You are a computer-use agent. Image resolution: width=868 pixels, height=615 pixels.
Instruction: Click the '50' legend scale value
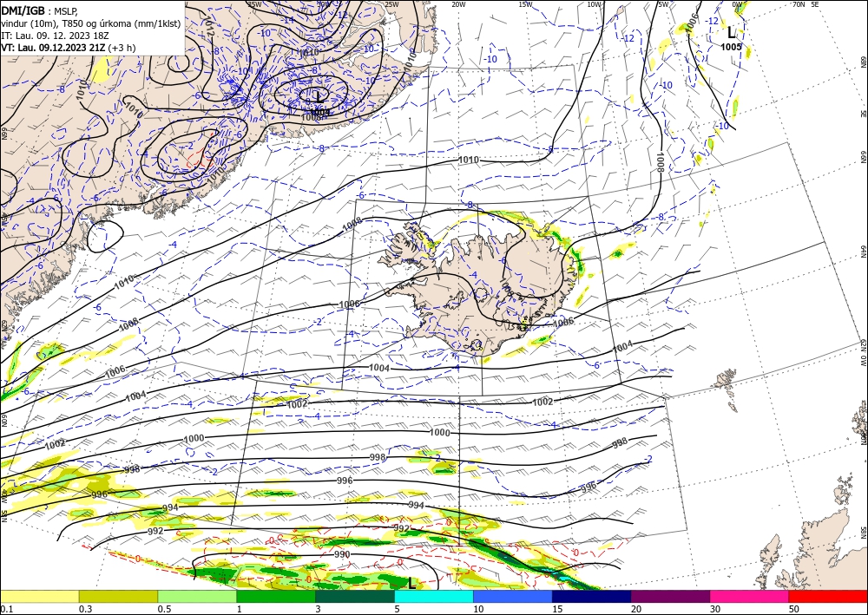(x=794, y=609)
